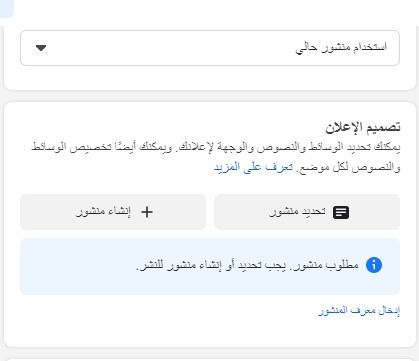The image size is (419, 361).
Task: Follow the "إدخال معرف المنشور" link
Action: (359, 311)
